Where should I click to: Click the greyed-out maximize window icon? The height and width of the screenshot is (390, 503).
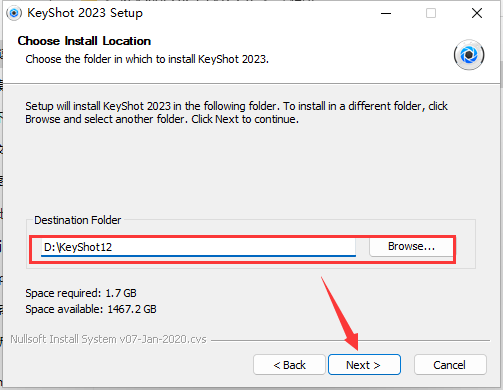(431, 13)
